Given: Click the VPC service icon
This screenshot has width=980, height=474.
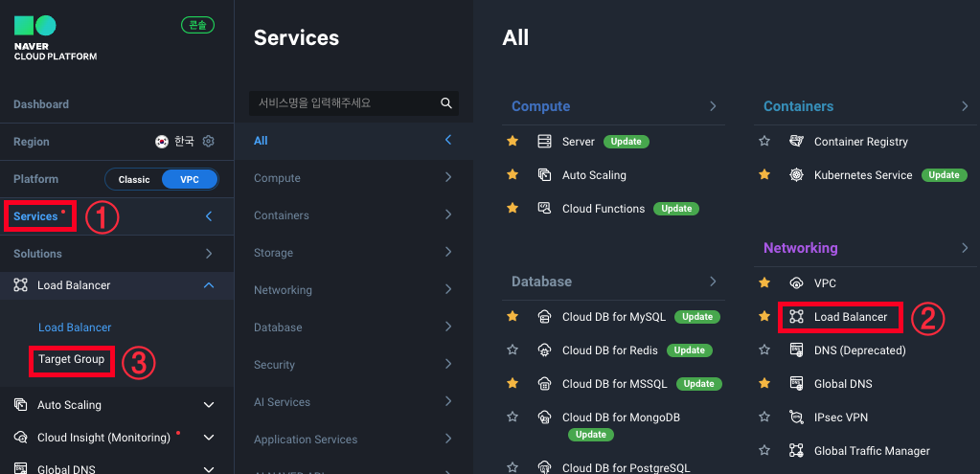Looking at the screenshot, I should [796, 282].
